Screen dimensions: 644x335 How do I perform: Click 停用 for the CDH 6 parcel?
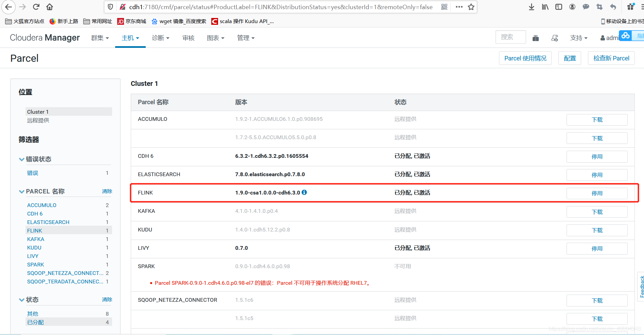point(597,156)
